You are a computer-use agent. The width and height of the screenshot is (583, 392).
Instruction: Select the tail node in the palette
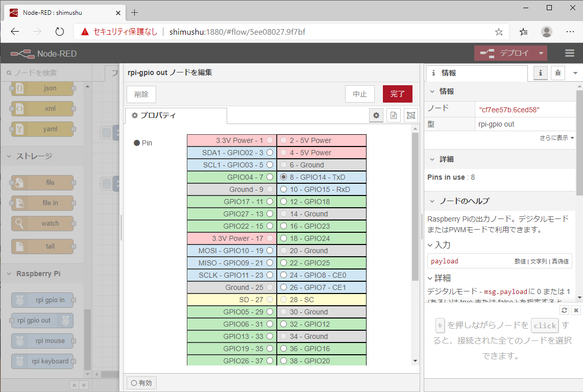pos(42,246)
